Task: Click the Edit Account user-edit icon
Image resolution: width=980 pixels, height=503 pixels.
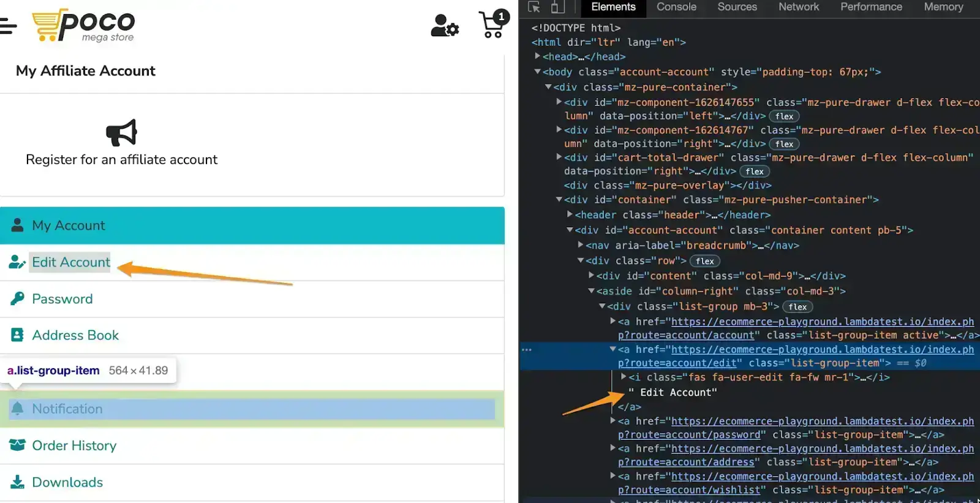Action: (x=17, y=262)
